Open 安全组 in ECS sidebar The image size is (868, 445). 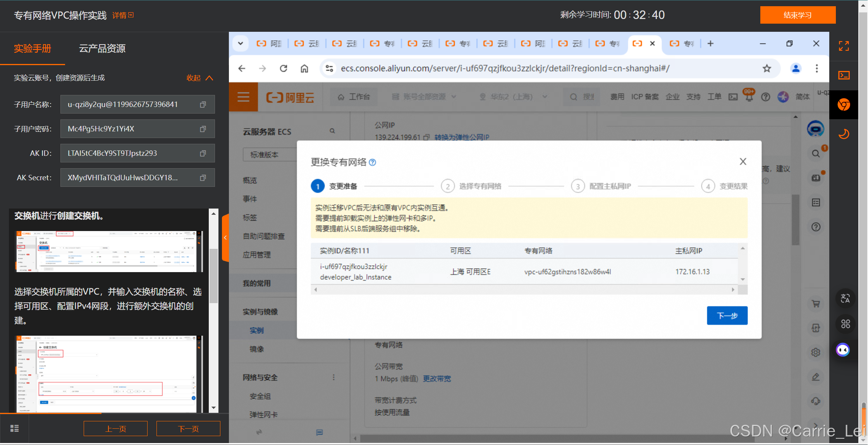260,396
